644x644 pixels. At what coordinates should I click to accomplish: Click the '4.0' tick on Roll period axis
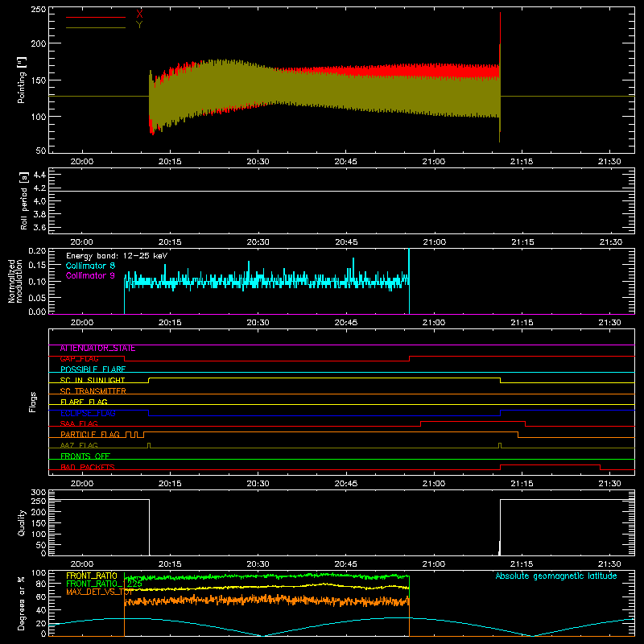39,201
